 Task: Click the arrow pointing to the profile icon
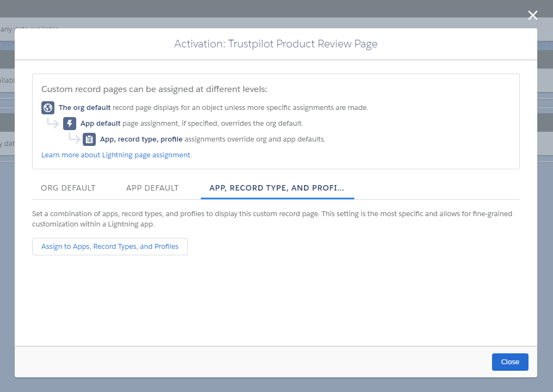73,139
